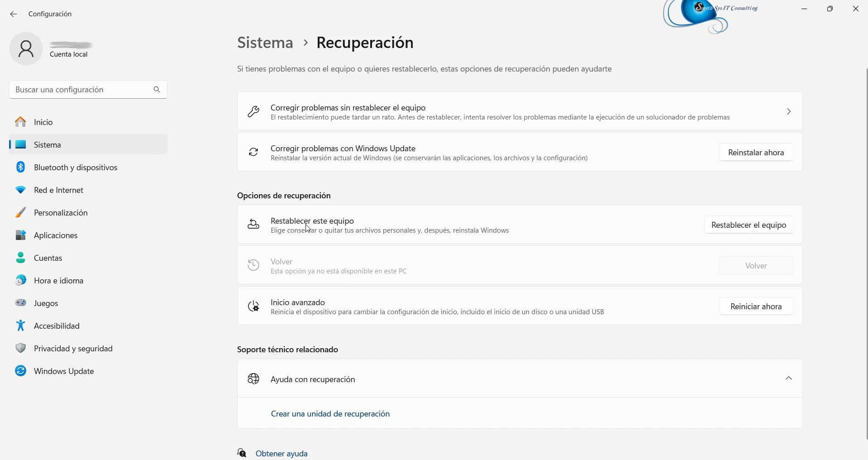The width and height of the screenshot is (868, 460).
Task: Click the Windows Update icon in sidebar
Action: (x=20, y=371)
